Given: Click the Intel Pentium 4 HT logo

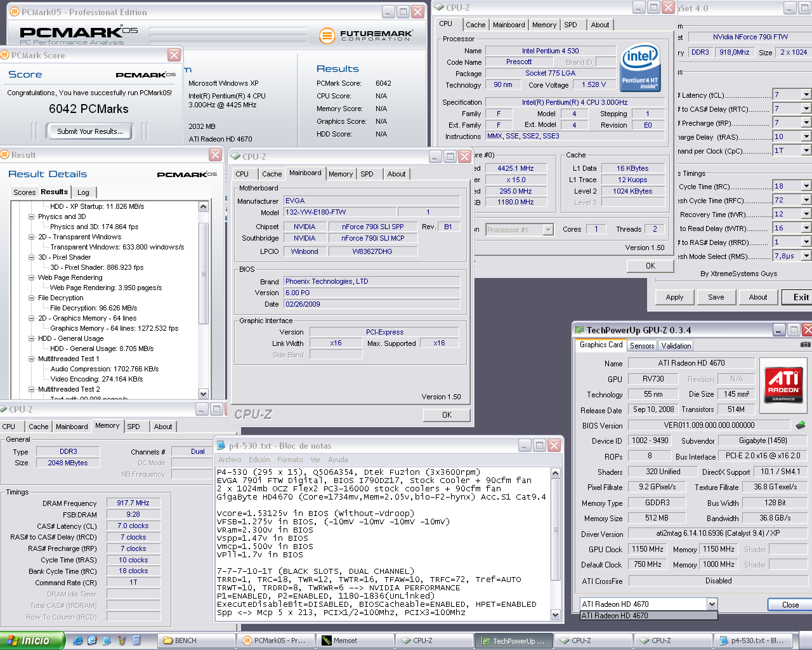Looking at the screenshot, I should (x=640, y=67).
